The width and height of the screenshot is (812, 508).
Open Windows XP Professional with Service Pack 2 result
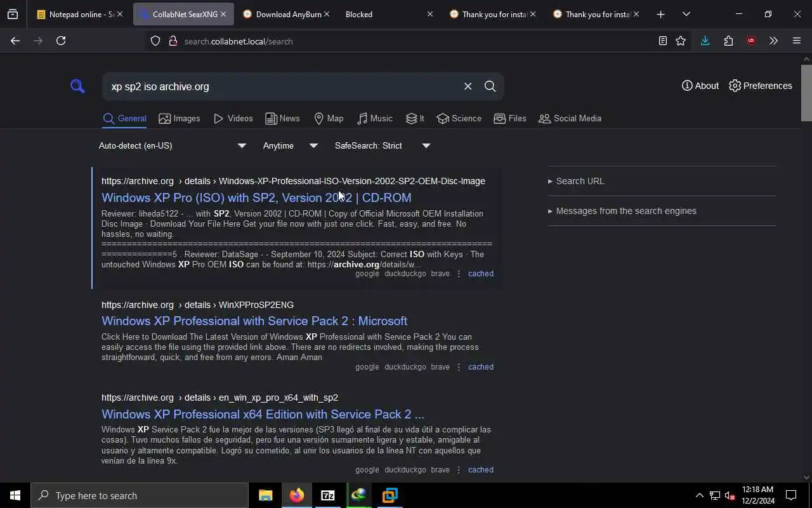pyautogui.click(x=254, y=321)
